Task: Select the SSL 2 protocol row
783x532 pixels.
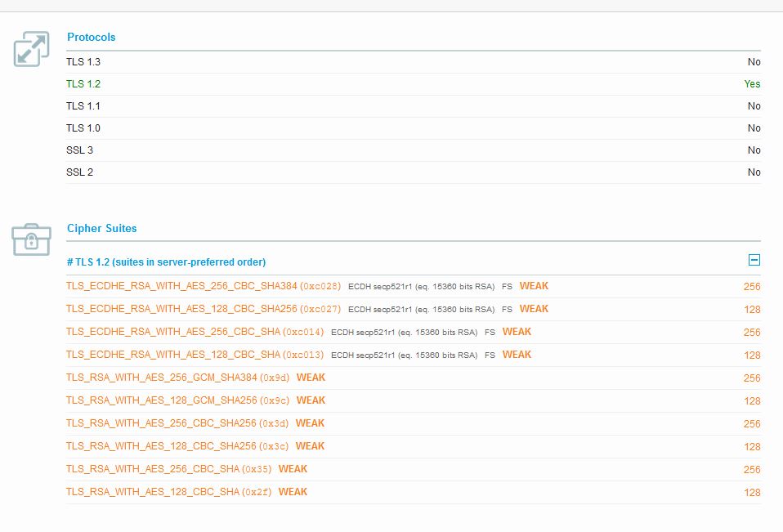Action: coord(414,172)
